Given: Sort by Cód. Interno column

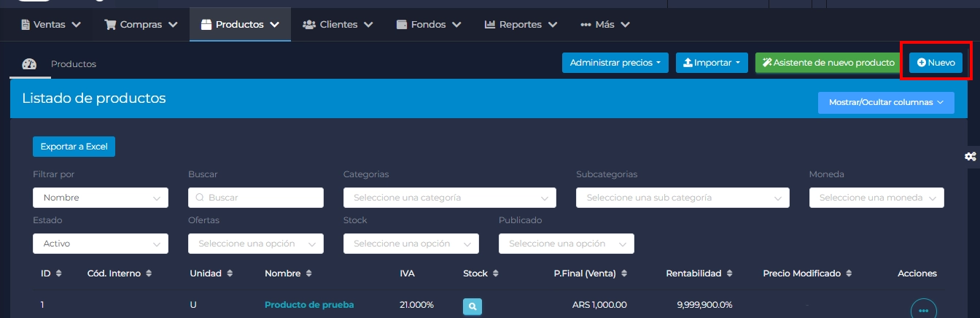Looking at the screenshot, I should pos(149,274).
